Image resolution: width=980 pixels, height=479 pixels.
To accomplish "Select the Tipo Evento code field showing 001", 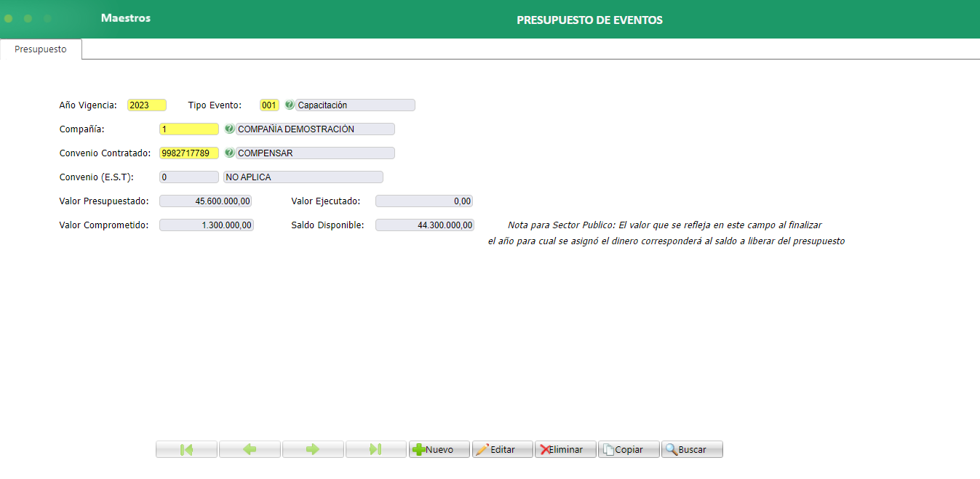I will (x=269, y=105).
